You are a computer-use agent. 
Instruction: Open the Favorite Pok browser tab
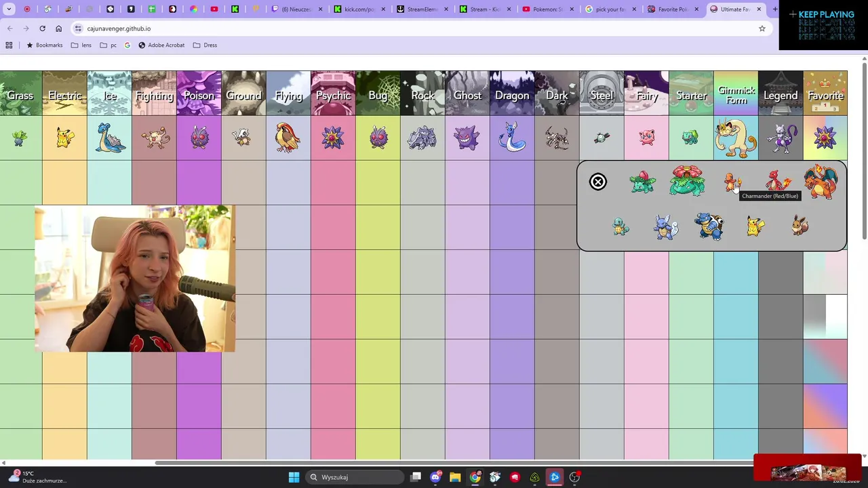(671, 9)
